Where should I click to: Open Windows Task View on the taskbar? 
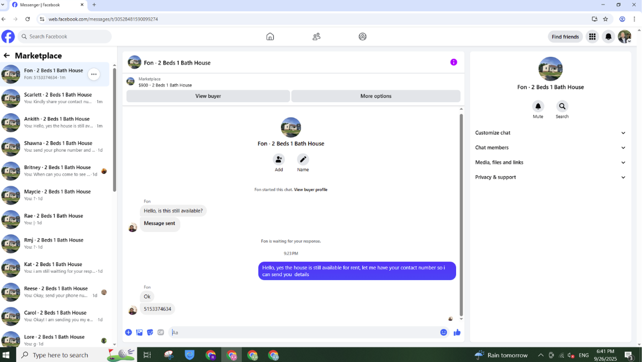click(x=147, y=355)
